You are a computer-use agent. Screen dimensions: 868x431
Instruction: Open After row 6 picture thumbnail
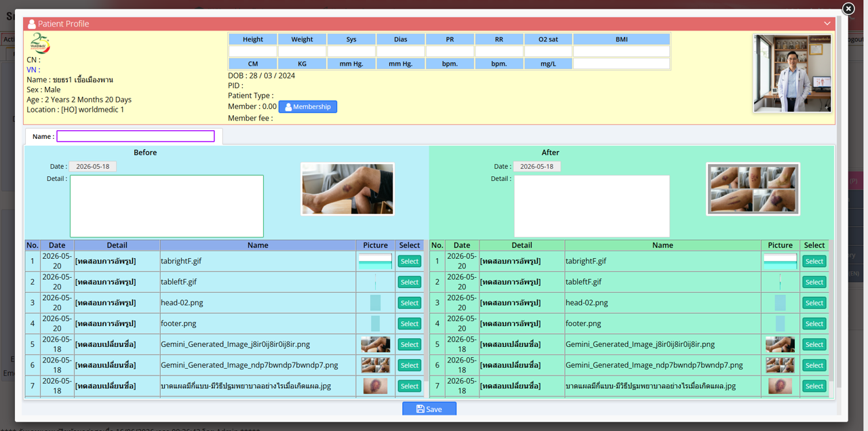click(780, 365)
